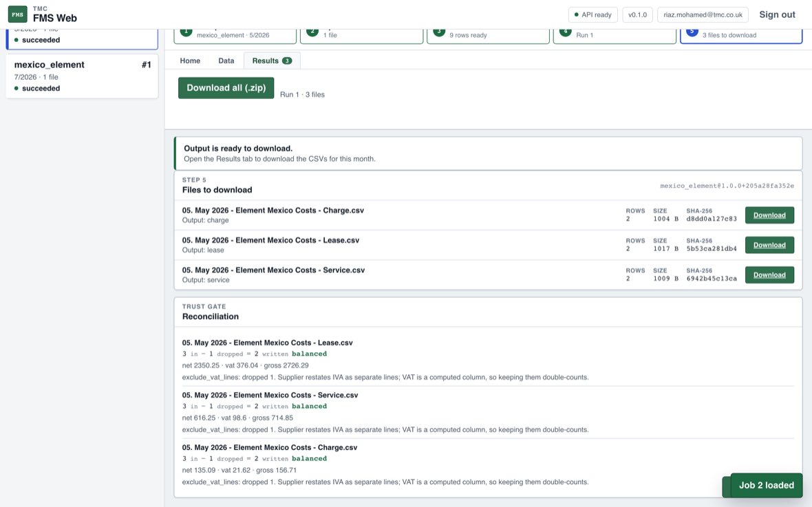Click the Reconciliation heading
Image resolution: width=812 pixels, height=507 pixels.
pyautogui.click(x=211, y=316)
